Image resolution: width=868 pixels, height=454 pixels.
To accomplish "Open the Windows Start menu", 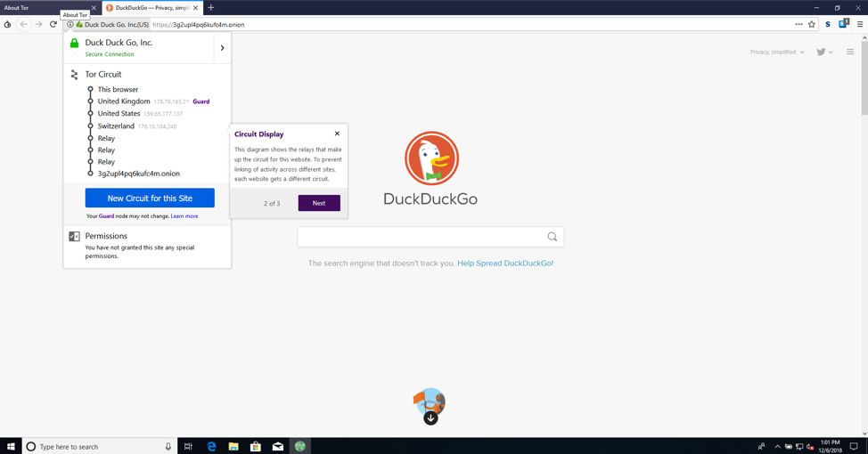I will 10,446.
